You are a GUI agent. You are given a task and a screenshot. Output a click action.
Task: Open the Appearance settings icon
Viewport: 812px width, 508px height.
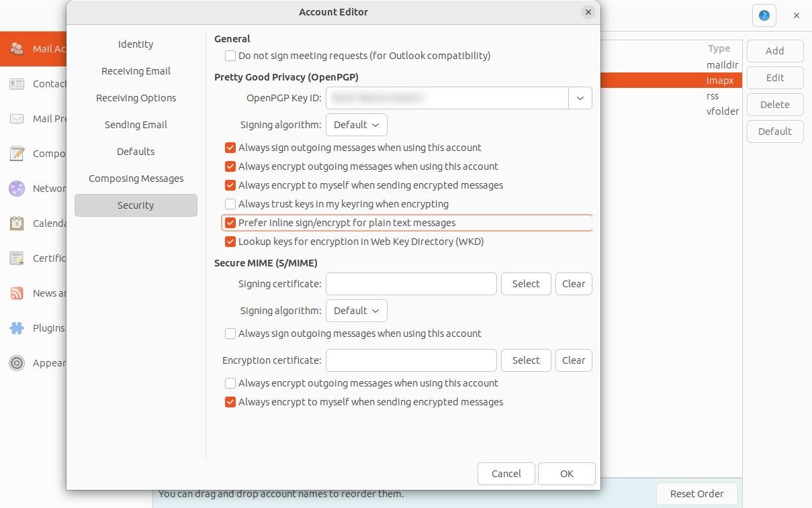pos(16,362)
